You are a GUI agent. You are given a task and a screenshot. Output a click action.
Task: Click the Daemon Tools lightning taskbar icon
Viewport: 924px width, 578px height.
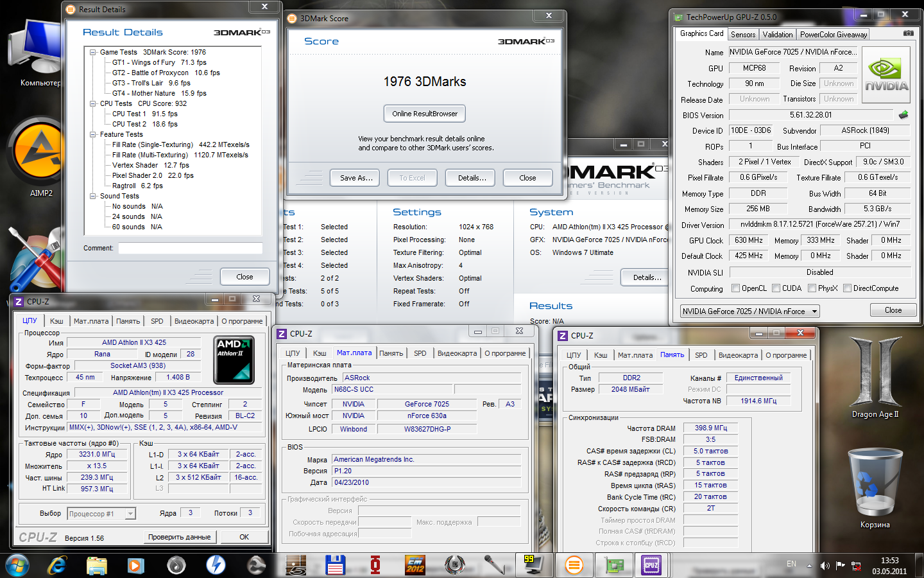[216, 565]
